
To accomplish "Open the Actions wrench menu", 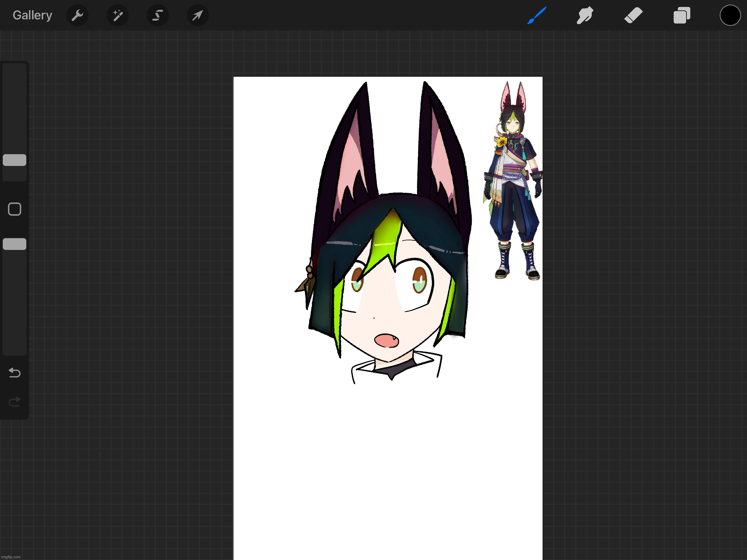I will (77, 16).
